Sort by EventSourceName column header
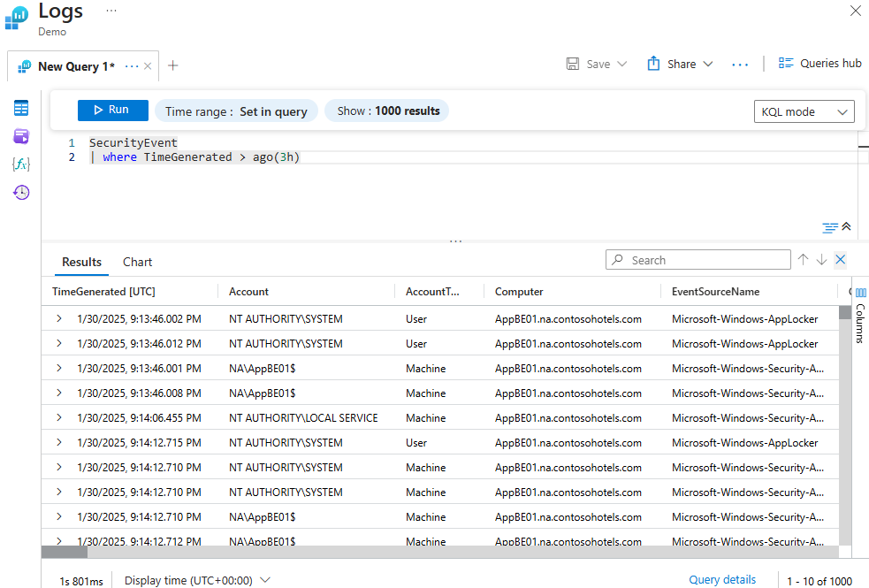This screenshot has width=869, height=588. click(x=715, y=292)
